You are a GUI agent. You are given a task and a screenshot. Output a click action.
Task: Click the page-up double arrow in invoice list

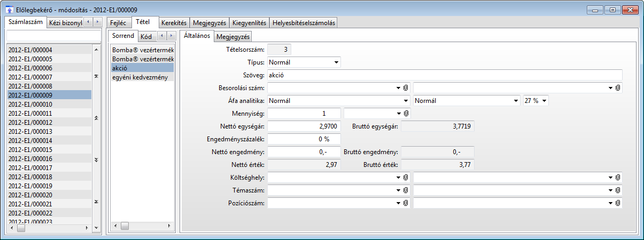pos(96,117)
